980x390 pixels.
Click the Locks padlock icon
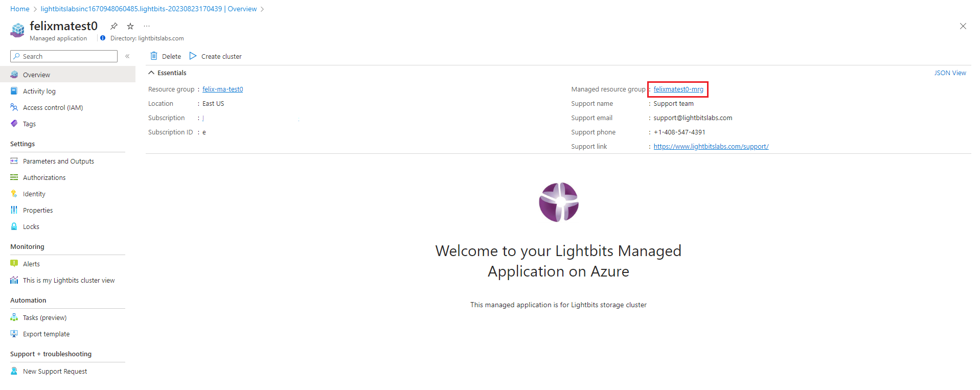click(x=14, y=226)
